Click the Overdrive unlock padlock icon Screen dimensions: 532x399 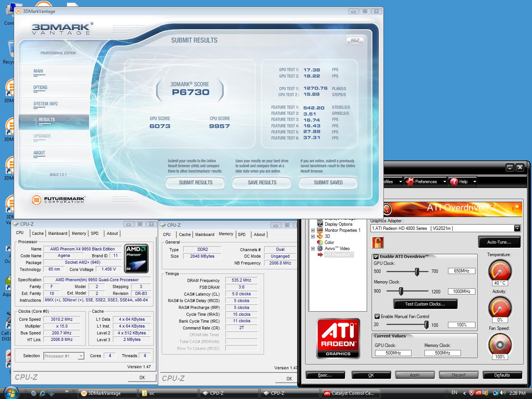tap(377, 242)
